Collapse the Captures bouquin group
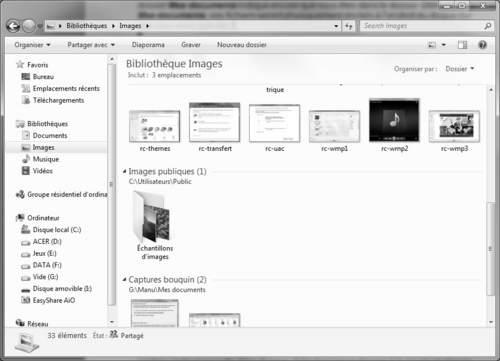This screenshot has width=500, height=361. click(x=124, y=279)
